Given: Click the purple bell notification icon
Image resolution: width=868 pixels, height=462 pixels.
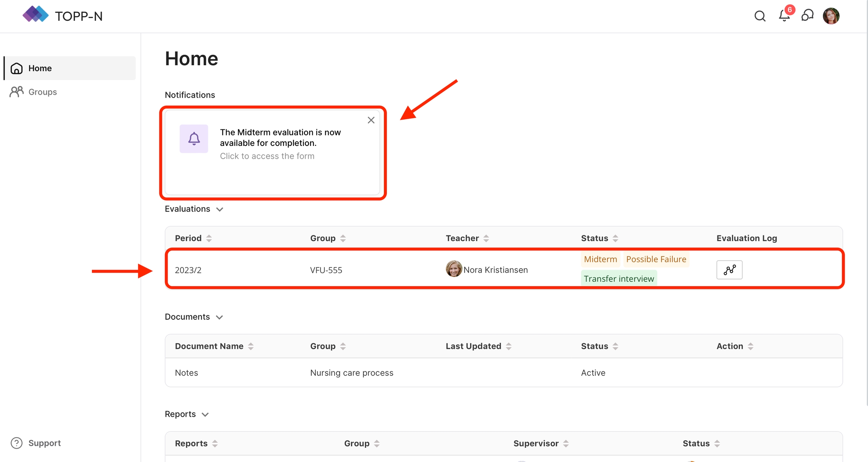Looking at the screenshot, I should (194, 139).
